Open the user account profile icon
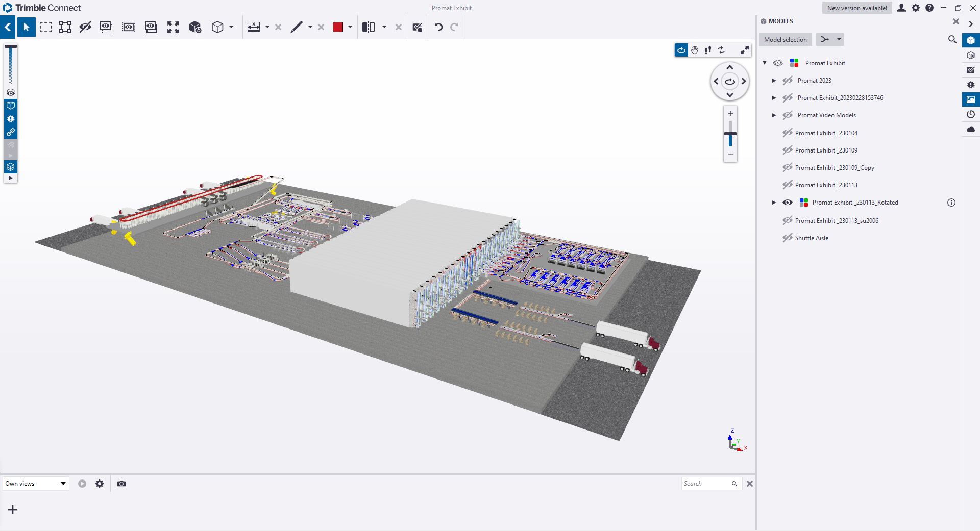This screenshot has width=980, height=531. [901, 8]
